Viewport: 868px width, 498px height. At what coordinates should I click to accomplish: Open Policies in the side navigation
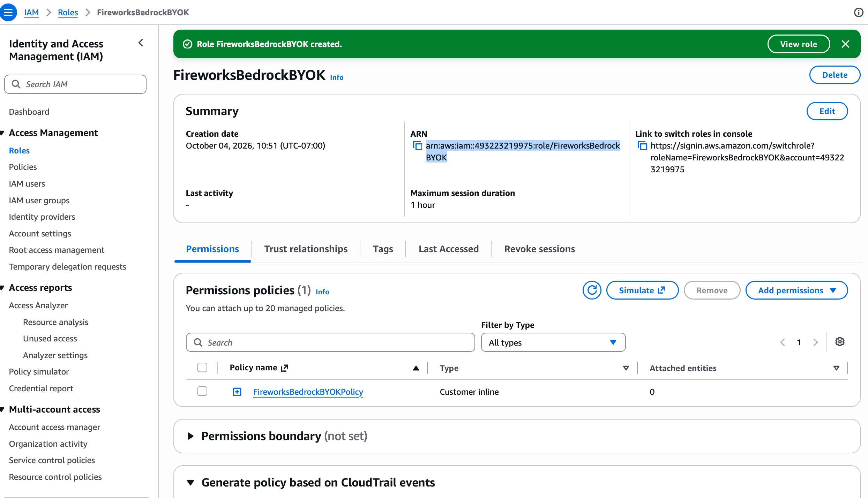click(23, 167)
